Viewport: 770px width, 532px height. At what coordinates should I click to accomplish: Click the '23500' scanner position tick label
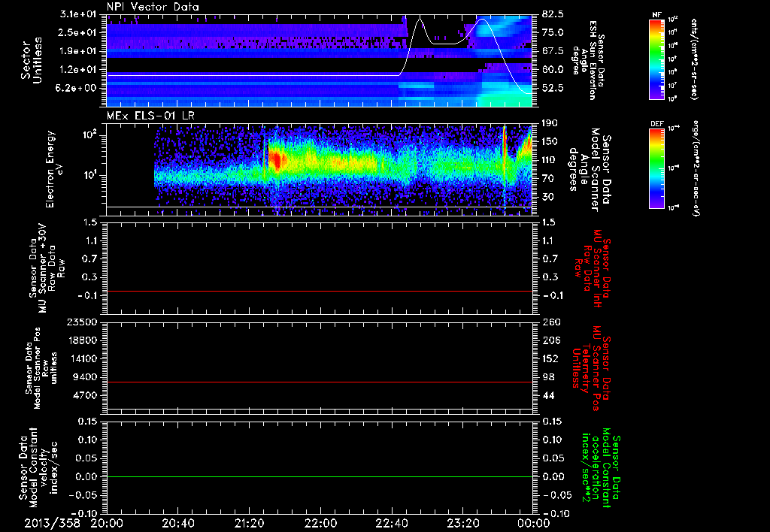coord(82,322)
